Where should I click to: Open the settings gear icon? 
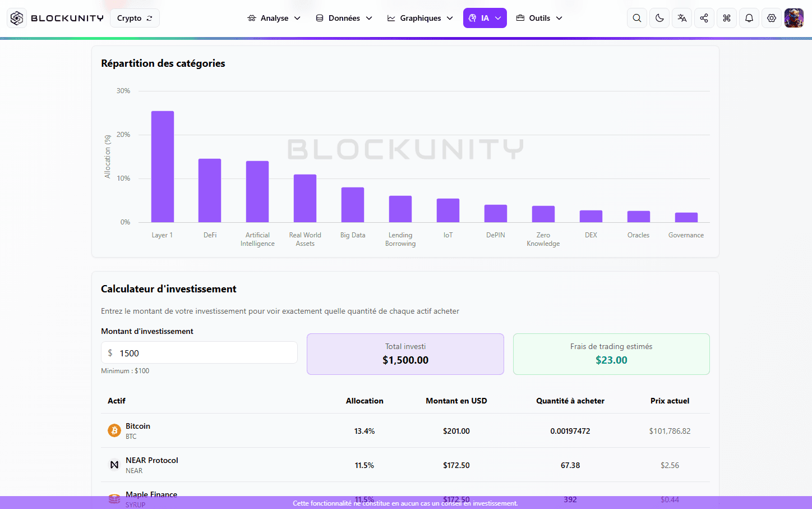pos(772,18)
